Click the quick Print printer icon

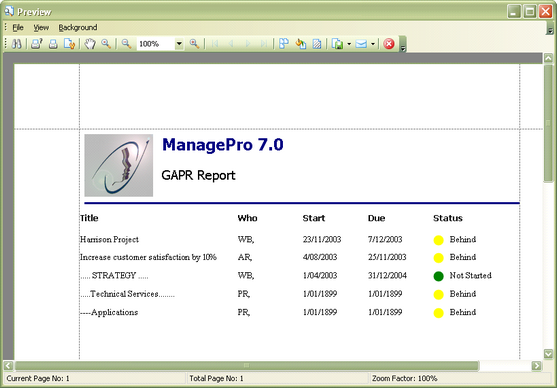coord(53,44)
